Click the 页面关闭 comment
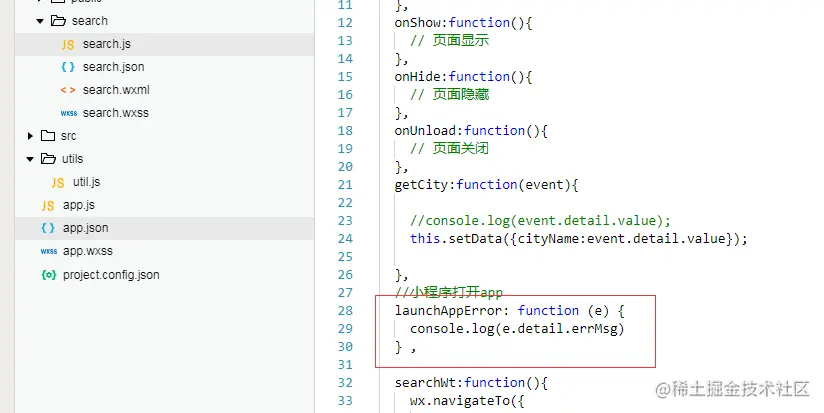 tap(449, 149)
